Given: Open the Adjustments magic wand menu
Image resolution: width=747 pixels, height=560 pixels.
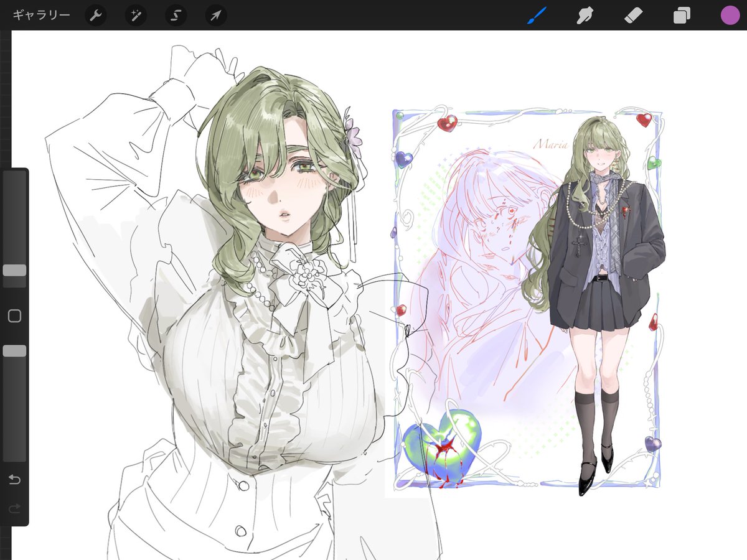Looking at the screenshot, I should click(136, 15).
